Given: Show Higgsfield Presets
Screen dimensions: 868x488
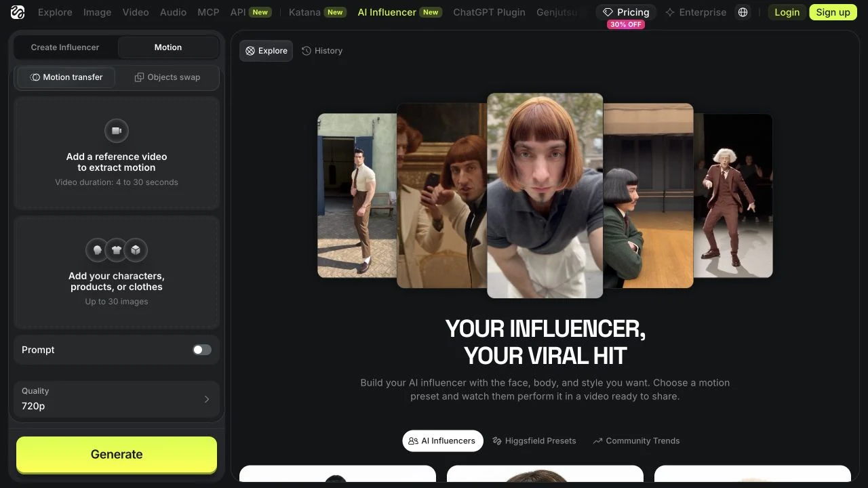Looking at the screenshot, I should [534, 441].
